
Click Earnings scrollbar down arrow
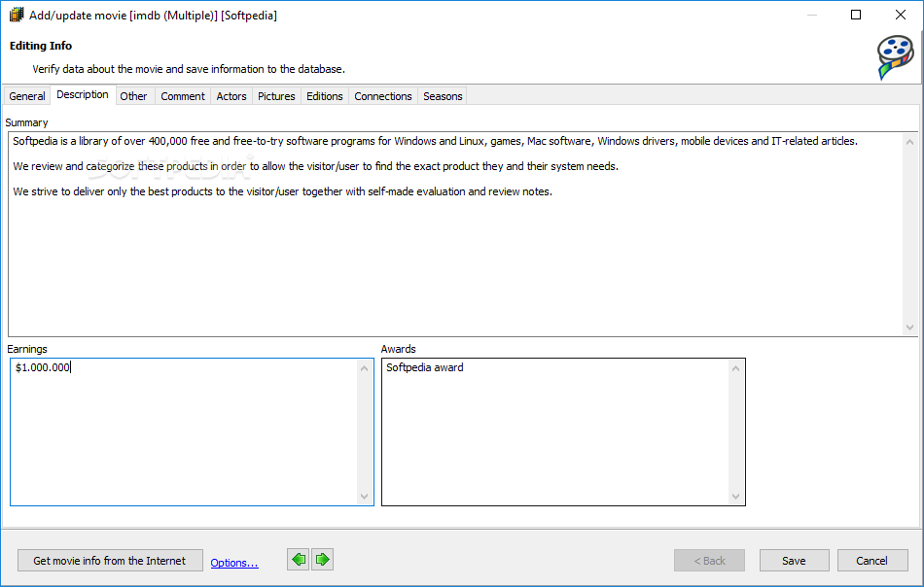364,497
